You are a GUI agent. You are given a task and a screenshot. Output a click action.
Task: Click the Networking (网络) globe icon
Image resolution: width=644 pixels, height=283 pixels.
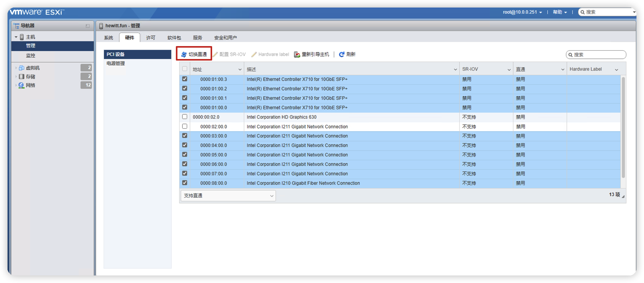21,85
